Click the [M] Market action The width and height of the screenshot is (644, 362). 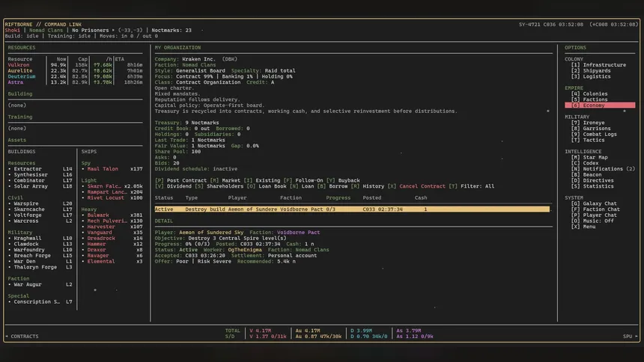pos(225,180)
